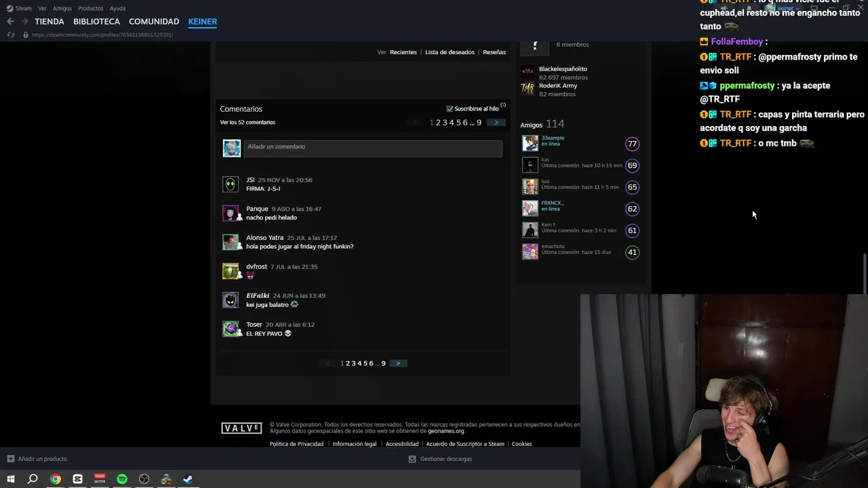Image resolution: width=868 pixels, height=488 pixels.
Task: Open friend FRXNCX_ profile
Action: click(552, 203)
